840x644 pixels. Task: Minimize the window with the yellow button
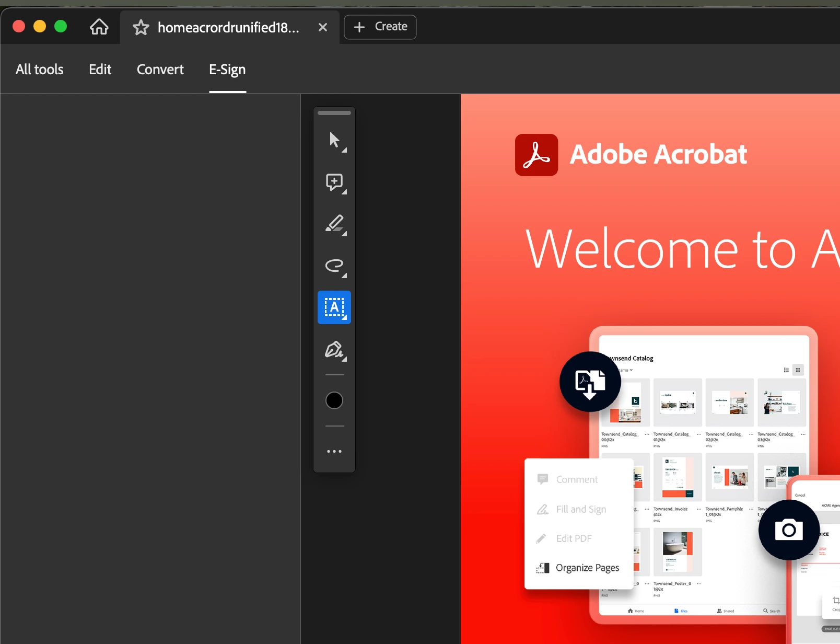coord(40,26)
